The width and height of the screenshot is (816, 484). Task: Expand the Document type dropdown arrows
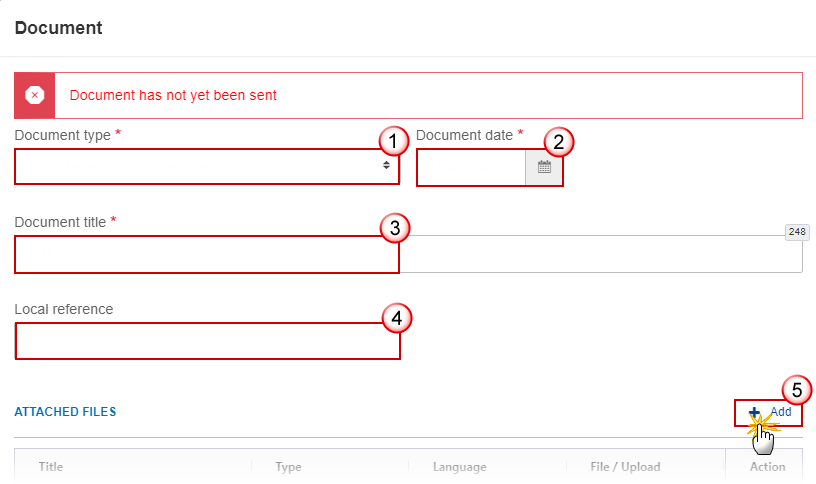pyautogui.click(x=386, y=165)
